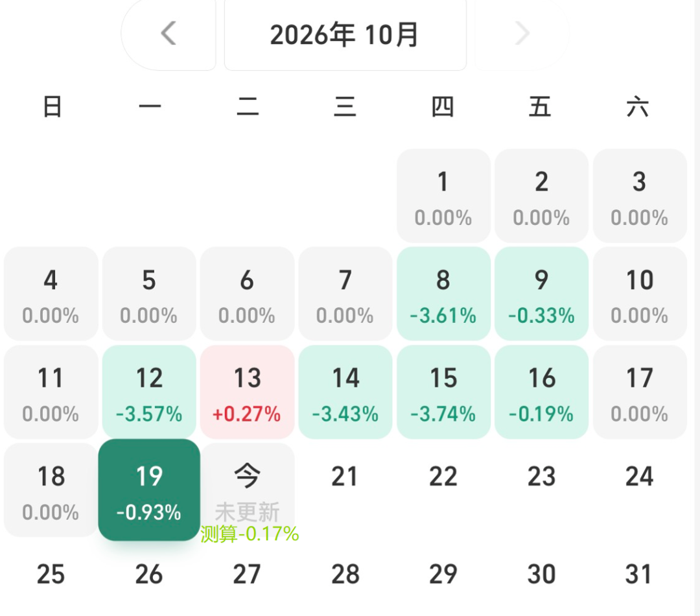This screenshot has height=616, width=700.
Task: Select October 27 in the calendar
Action: pyautogui.click(x=248, y=575)
